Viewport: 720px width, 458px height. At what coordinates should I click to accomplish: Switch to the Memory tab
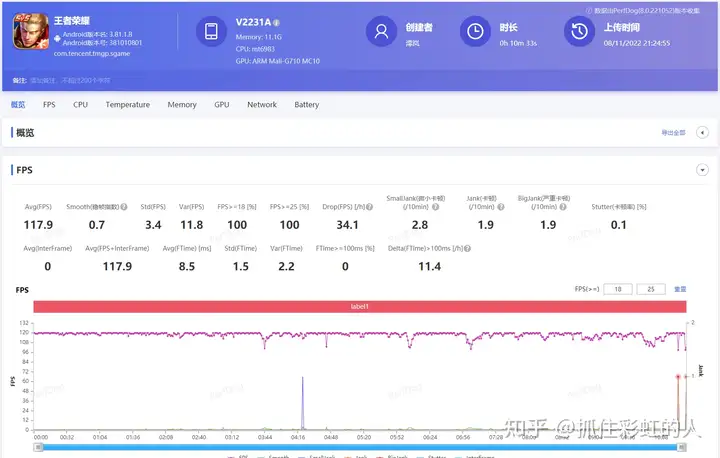click(182, 105)
